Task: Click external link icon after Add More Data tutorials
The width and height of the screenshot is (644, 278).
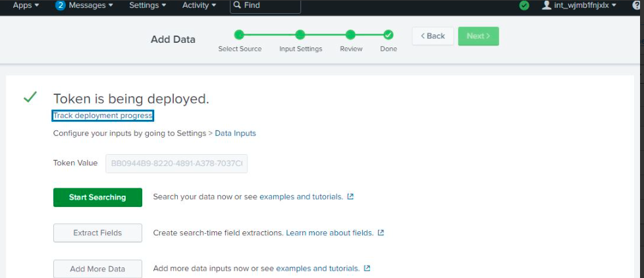Action: pyautogui.click(x=367, y=268)
